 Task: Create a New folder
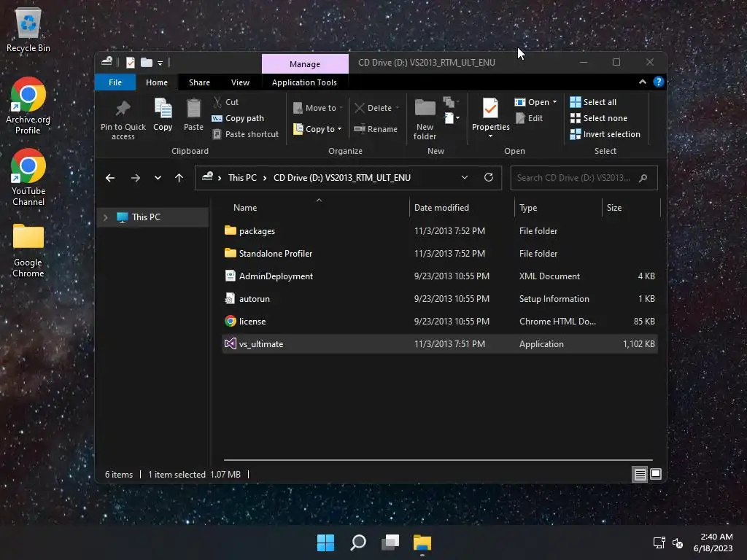click(425, 119)
